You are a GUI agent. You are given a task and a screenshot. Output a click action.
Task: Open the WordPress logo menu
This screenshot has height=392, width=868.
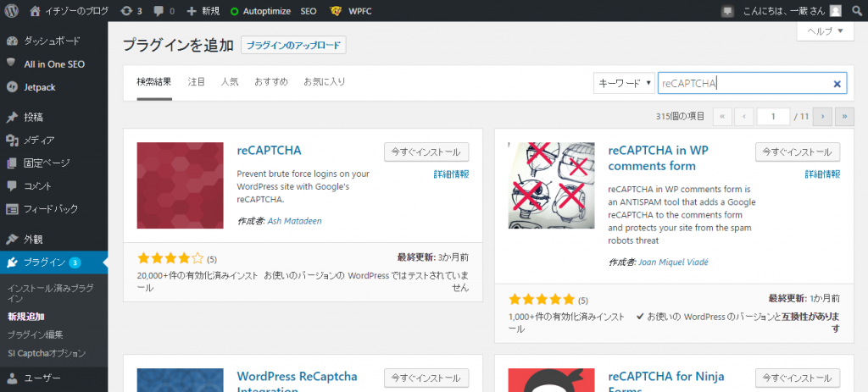[12, 10]
